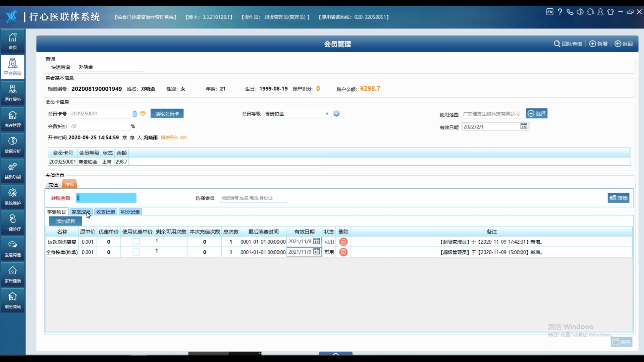
Task: Select card row 2009250001 in the table
Action: click(x=339, y=162)
